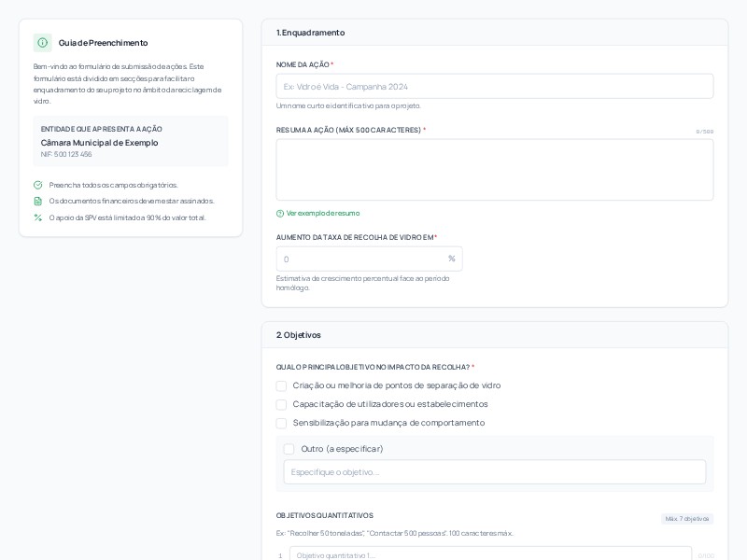Click the '0/500' character counter
The image size is (747, 560).
click(x=707, y=132)
